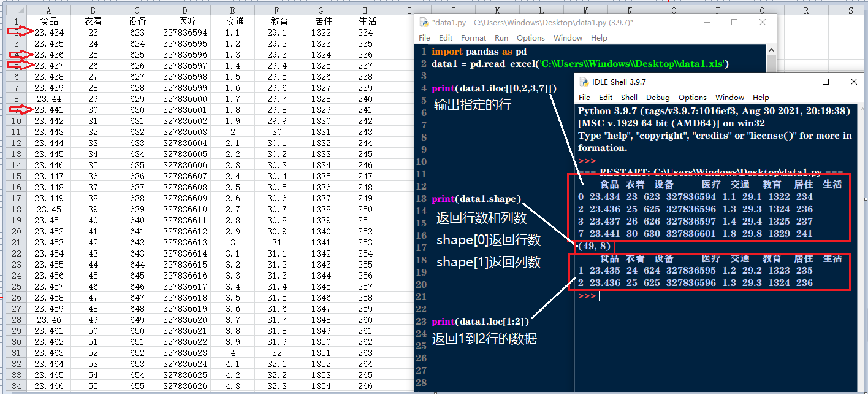
Task: Open the Help menu in IDLE Shell
Action: 761,97
